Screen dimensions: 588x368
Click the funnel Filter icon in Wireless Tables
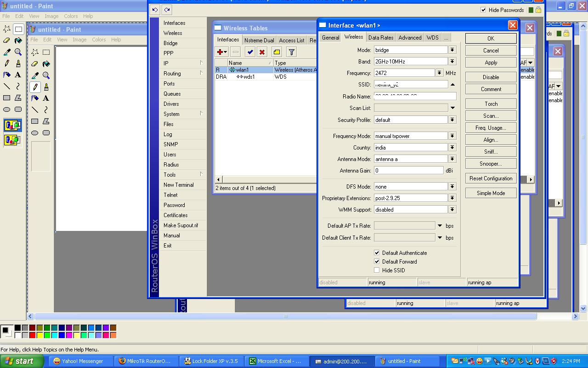(292, 52)
